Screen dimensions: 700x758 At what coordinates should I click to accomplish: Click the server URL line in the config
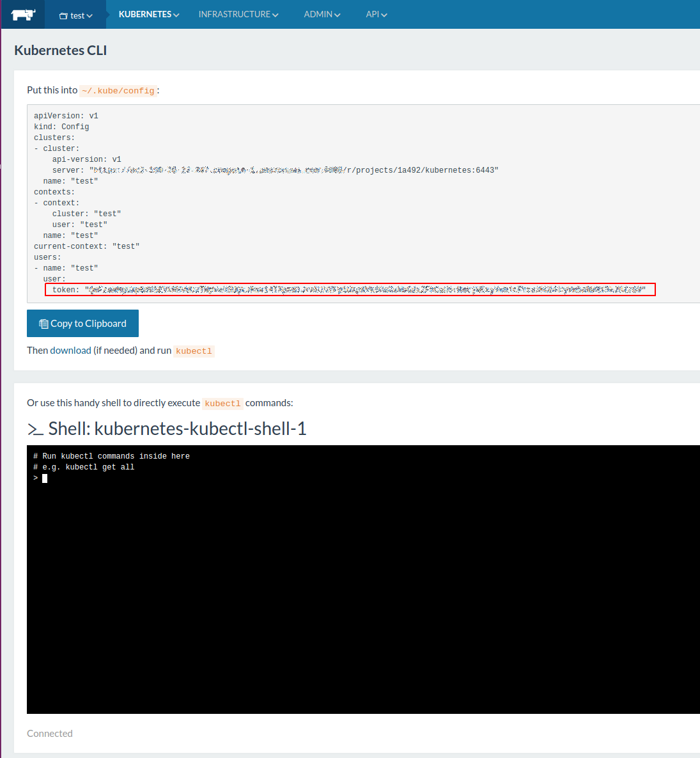click(275, 170)
